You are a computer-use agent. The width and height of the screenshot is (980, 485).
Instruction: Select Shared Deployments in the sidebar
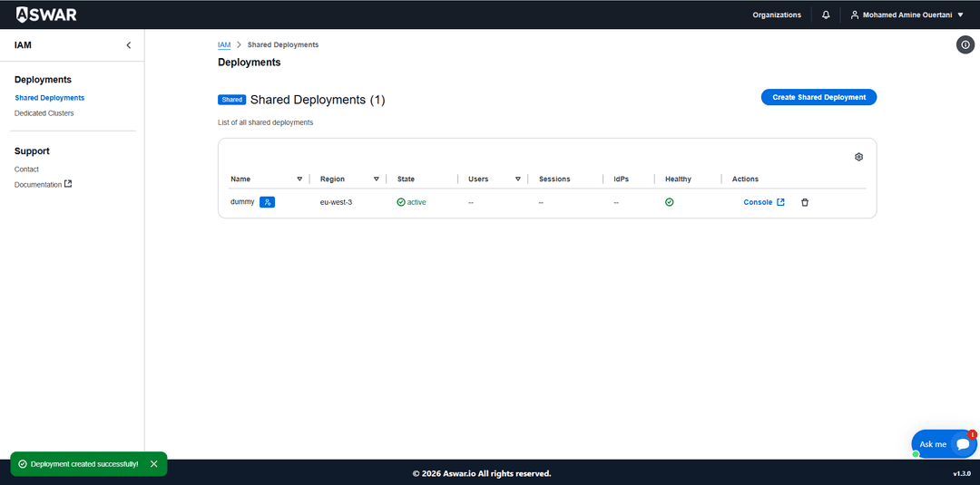pos(50,98)
